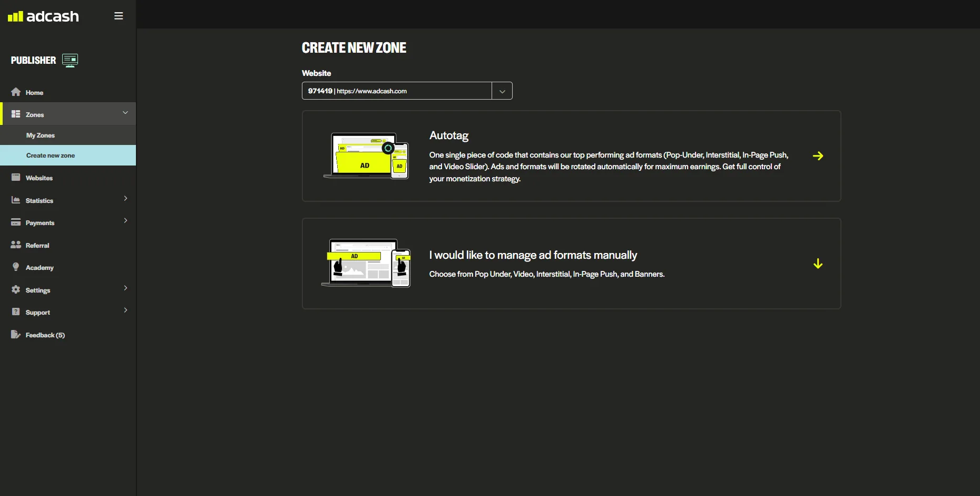This screenshot has height=496, width=980.
Task: Expand manual ad formats with down arrow
Action: (818, 264)
